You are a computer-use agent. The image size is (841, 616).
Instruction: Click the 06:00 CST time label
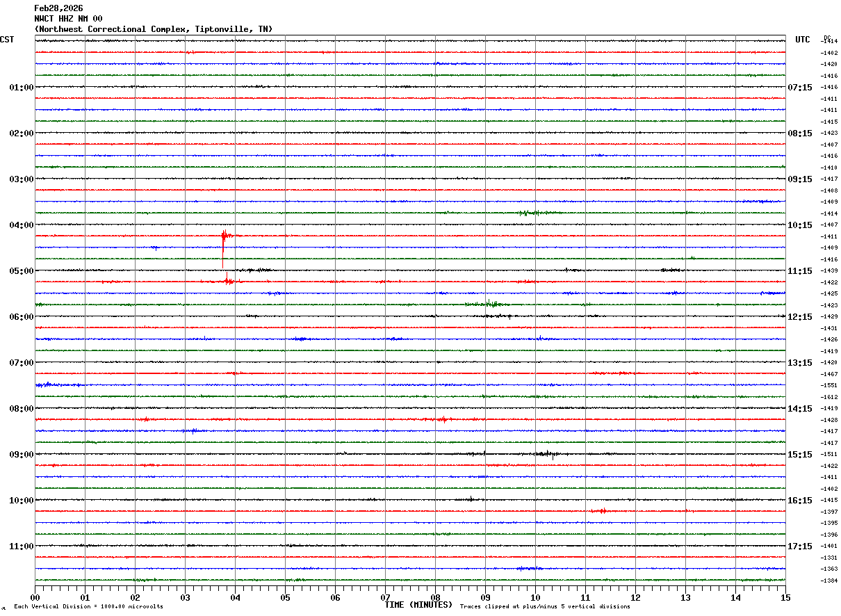tap(22, 317)
